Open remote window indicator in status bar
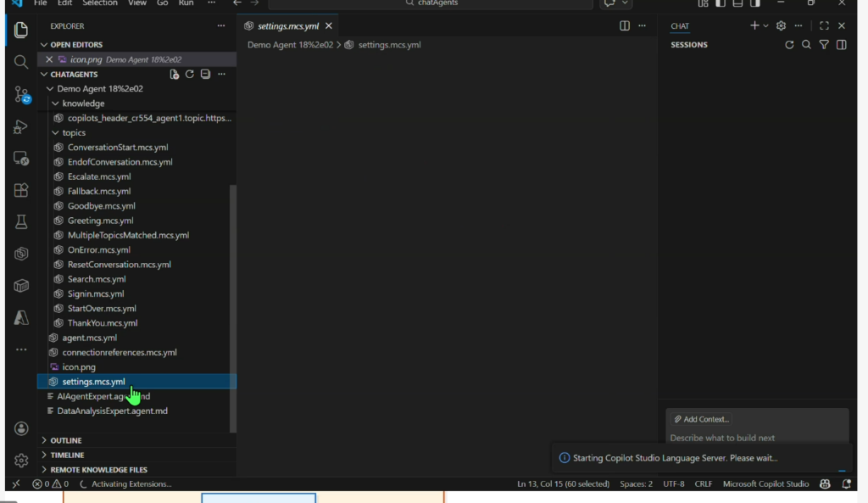 point(16,483)
